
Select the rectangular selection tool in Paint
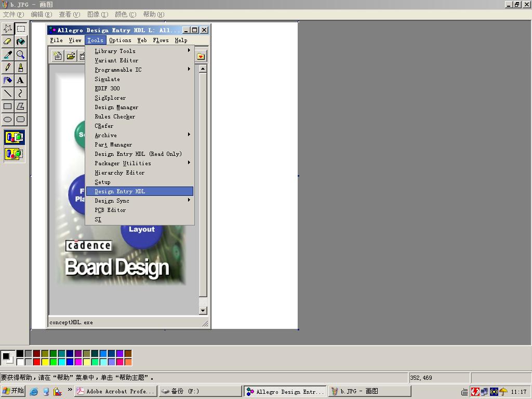[x=21, y=29]
